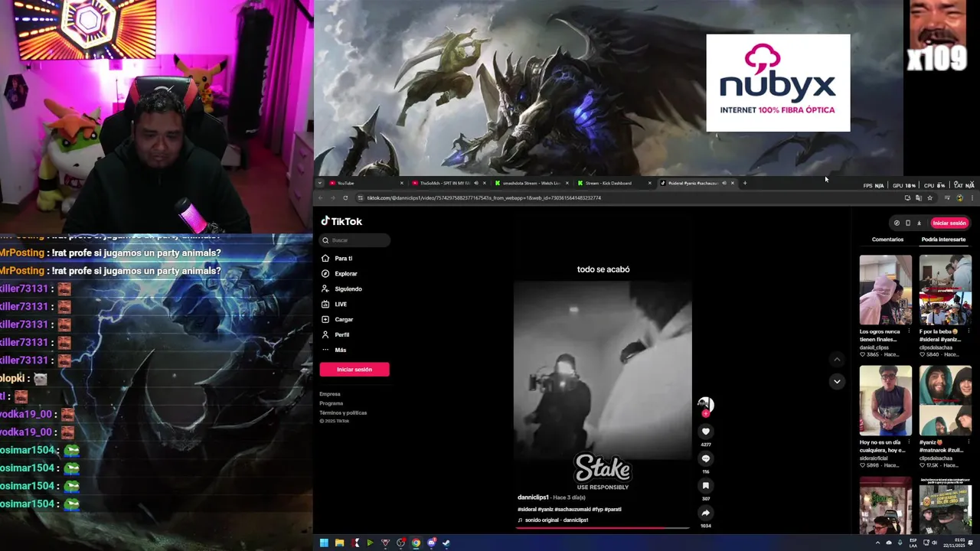Open Steam from the taskbar
Image resolution: width=980 pixels, height=551 pixels.
446,543
